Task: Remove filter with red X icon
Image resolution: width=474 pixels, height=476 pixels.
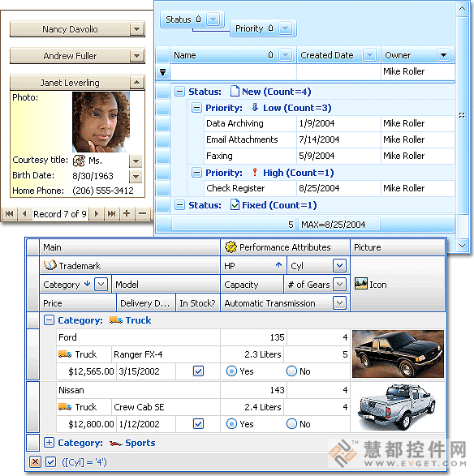Action: 35,461
